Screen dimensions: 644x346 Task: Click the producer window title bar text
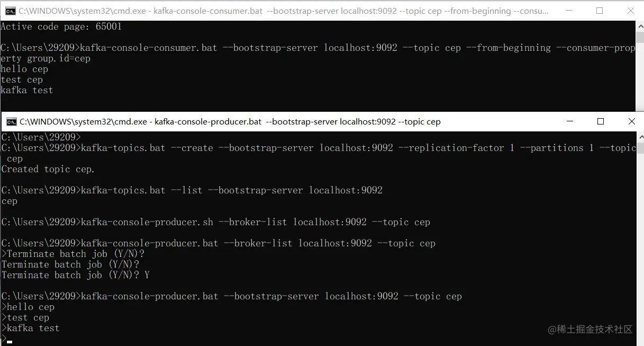(x=230, y=122)
